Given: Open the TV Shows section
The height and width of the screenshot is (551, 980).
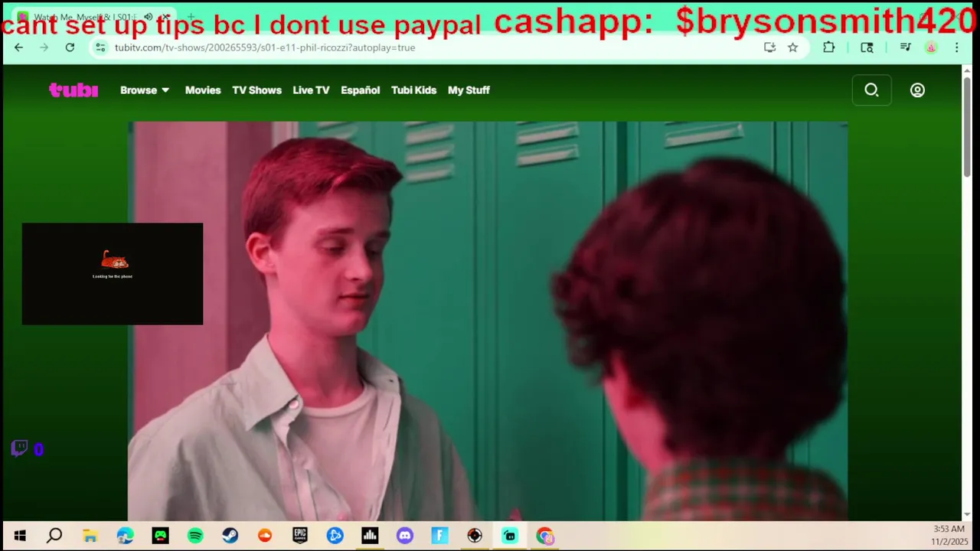Looking at the screenshot, I should (x=256, y=90).
